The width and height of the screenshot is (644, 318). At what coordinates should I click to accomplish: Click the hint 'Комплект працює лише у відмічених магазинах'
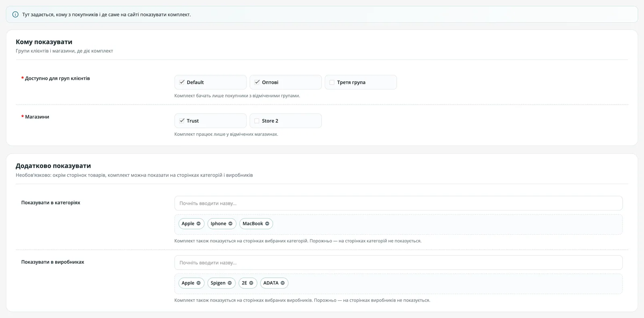pyautogui.click(x=226, y=134)
